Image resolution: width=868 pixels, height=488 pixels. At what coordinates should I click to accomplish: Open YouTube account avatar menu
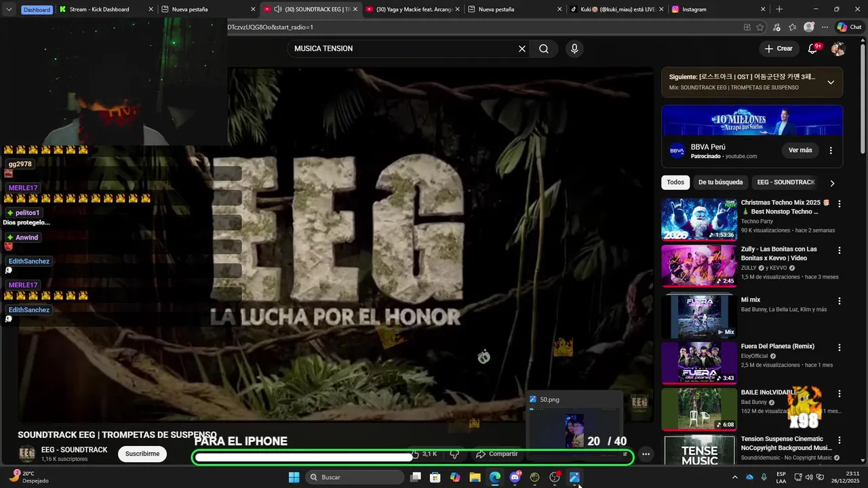(838, 49)
